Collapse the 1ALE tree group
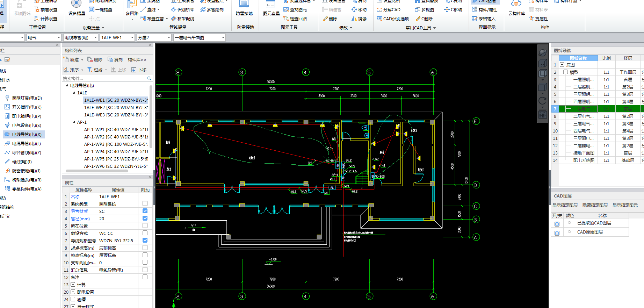The width and height of the screenshot is (644, 308). (x=74, y=93)
